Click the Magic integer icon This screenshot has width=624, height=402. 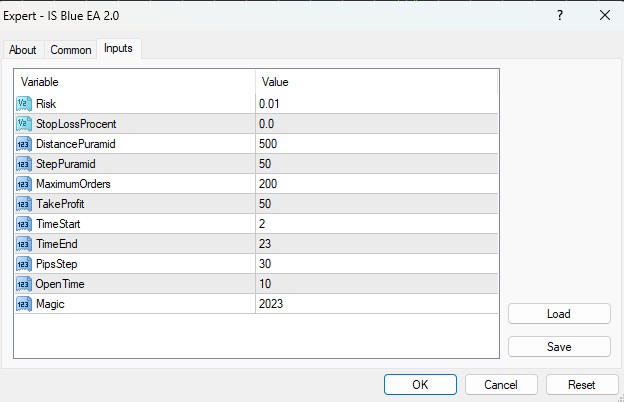(x=24, y=304)
